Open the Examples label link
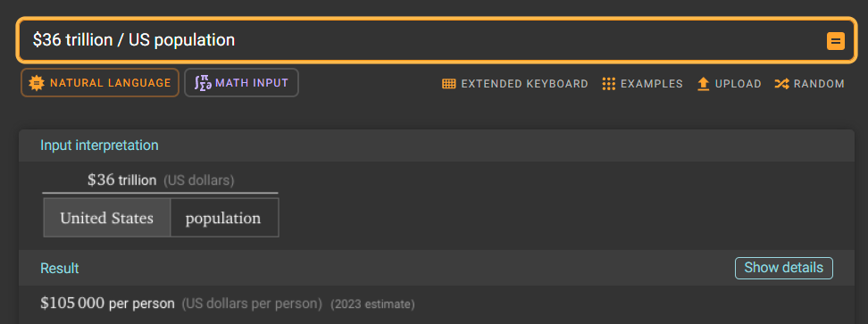868x324 pixels. (x=652, y=84)
